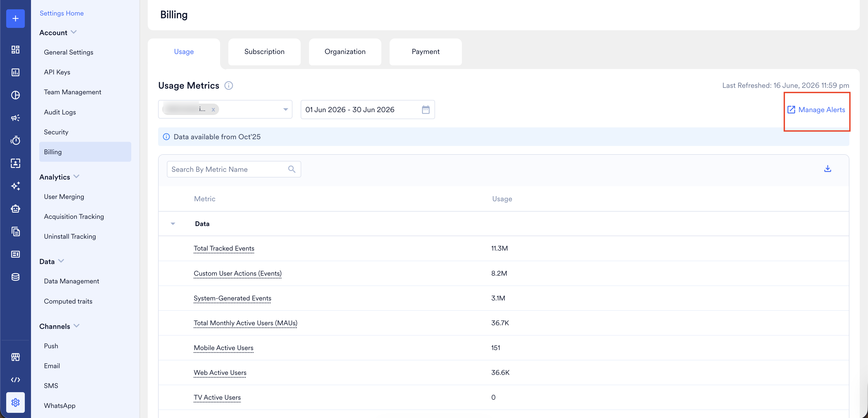Go to Settings Home link
This screenshot has width=868, height=418.
tap(62, 13)
